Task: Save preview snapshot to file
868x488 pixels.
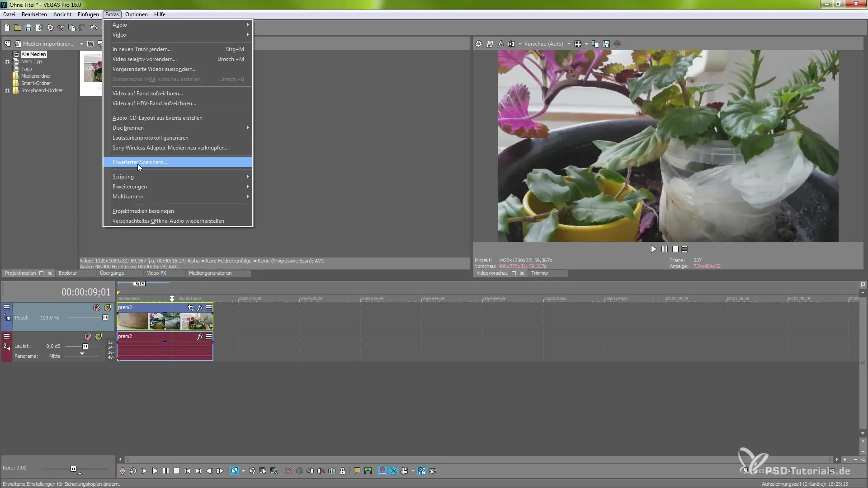Action: [x=606, y=44]
